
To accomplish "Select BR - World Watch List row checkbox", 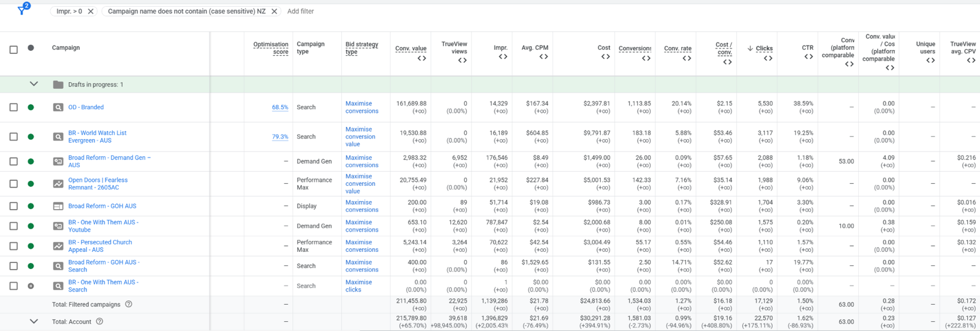I will coord(13,137).
